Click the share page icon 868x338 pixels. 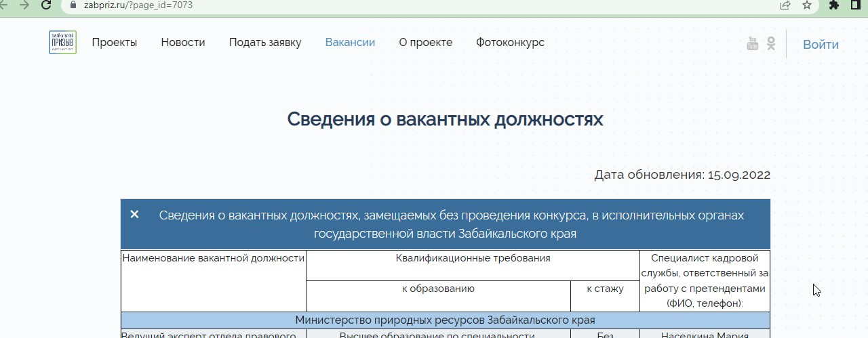(785, 5)
